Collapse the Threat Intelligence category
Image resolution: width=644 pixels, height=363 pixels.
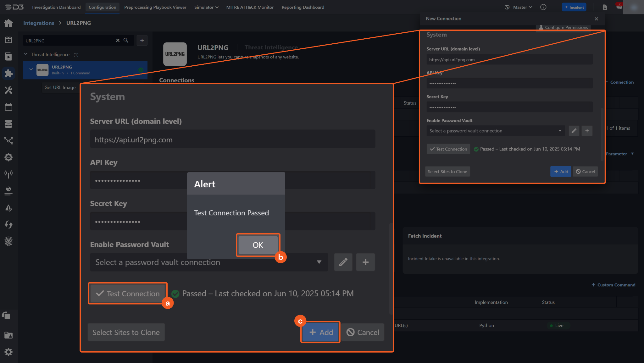26,54
